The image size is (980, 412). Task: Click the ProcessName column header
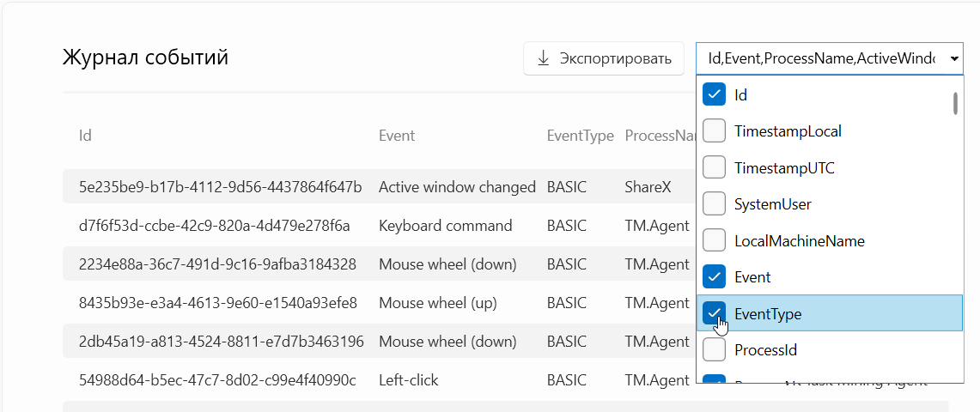[660, 136]
